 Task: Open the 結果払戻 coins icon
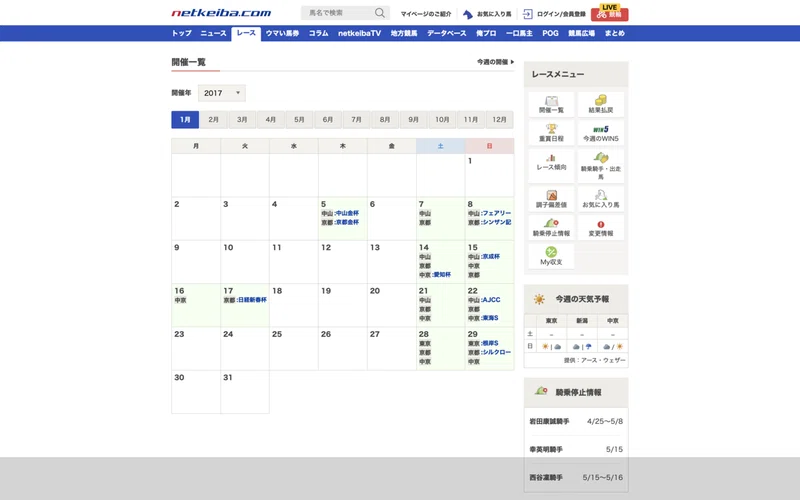tap(601, 104)
